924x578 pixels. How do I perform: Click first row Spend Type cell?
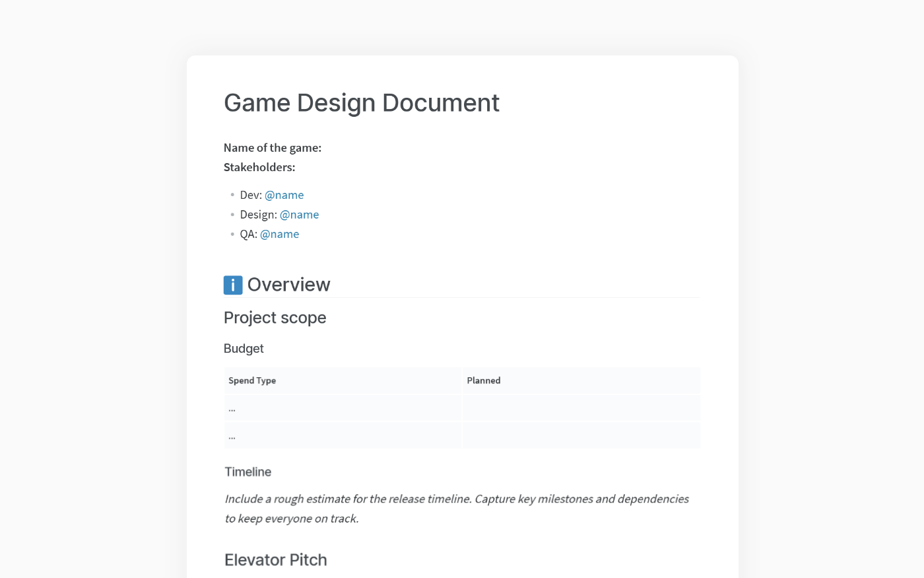342,408
